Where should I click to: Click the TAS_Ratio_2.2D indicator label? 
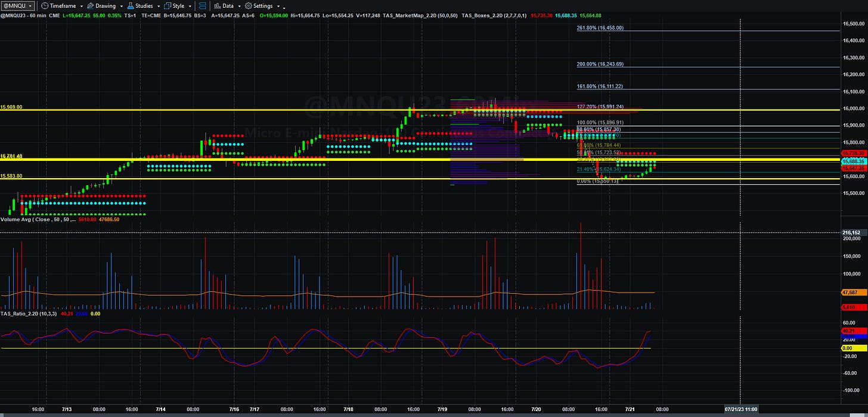point(28,313)
